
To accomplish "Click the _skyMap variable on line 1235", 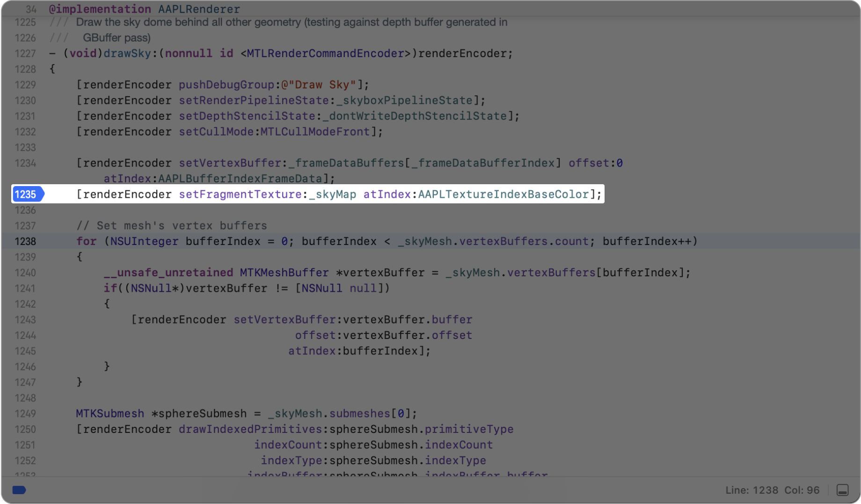I will (333, 194).
